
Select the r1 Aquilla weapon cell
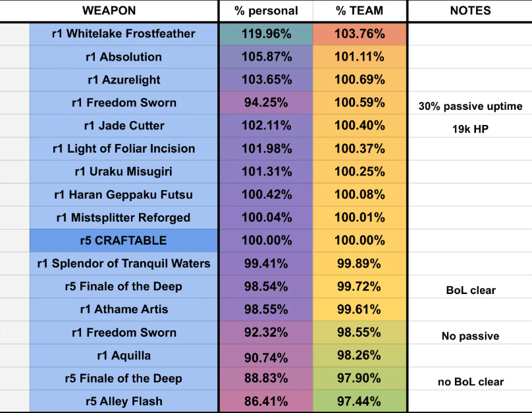[124, 356]
